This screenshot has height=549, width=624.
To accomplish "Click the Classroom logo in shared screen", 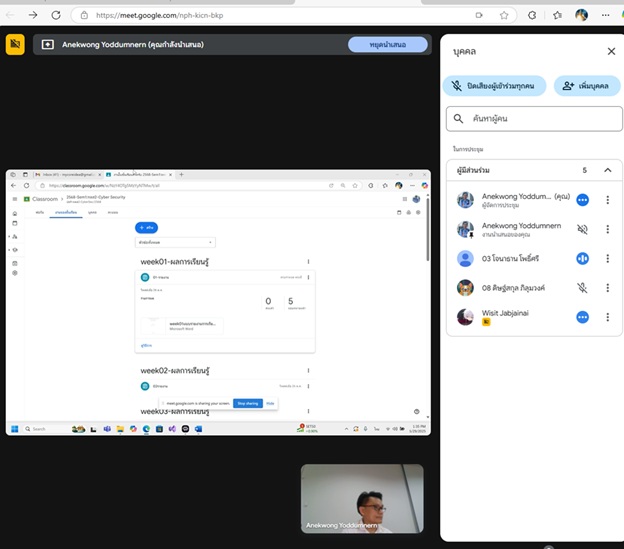I will [27, 199].
